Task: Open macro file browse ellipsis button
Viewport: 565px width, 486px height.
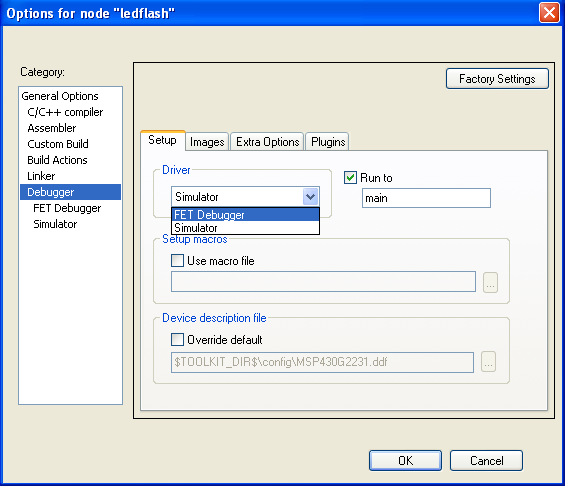Action: coord(490,282)
